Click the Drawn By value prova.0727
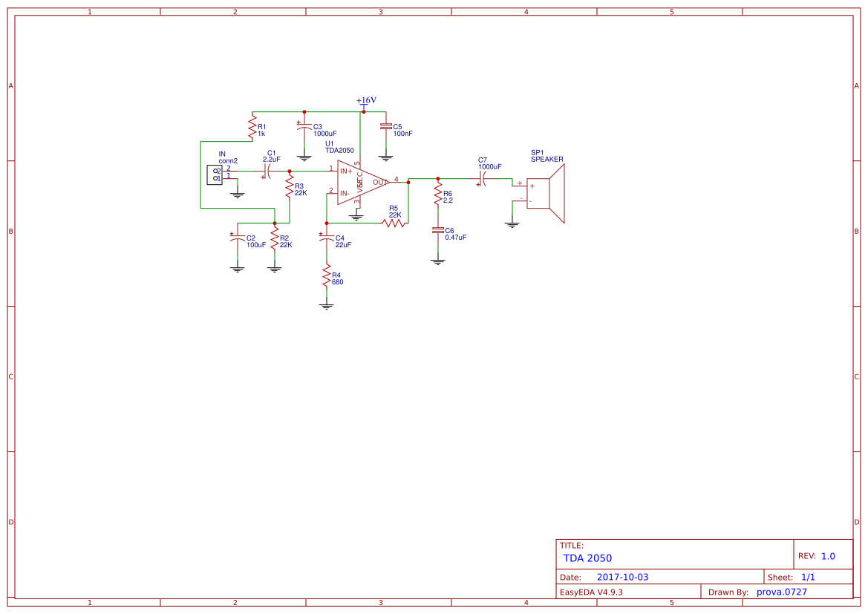 [781, 592]
